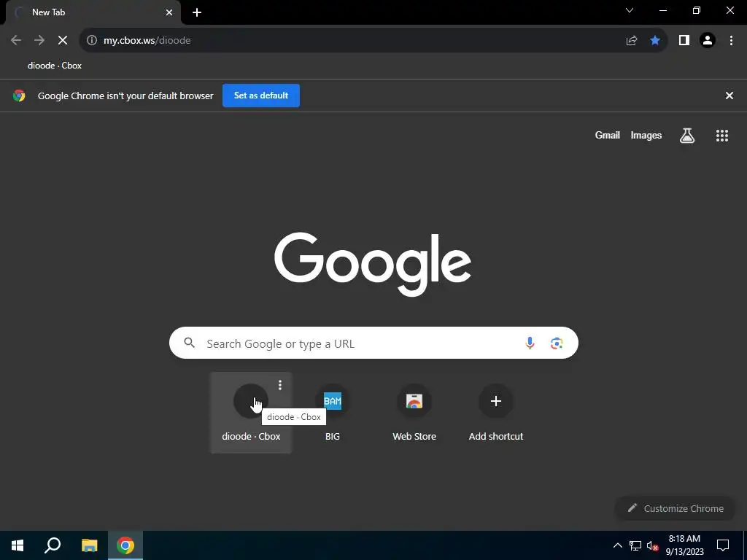Click the Google logo

pos(373,264)
